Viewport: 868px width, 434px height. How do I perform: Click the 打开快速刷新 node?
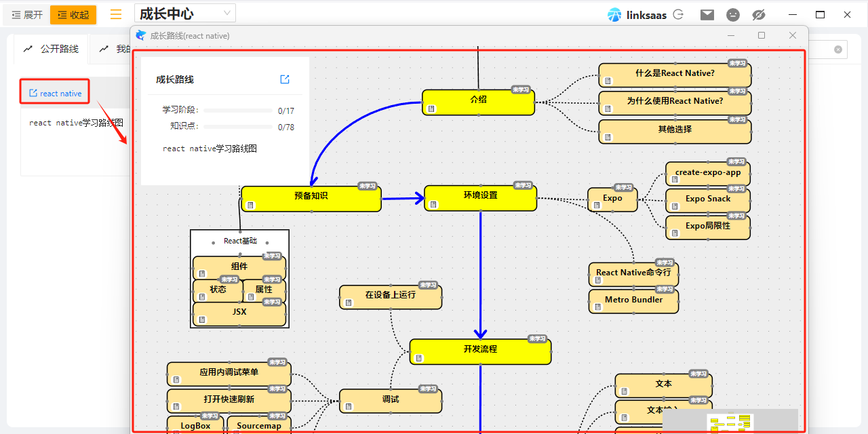(x=229, y=401)
